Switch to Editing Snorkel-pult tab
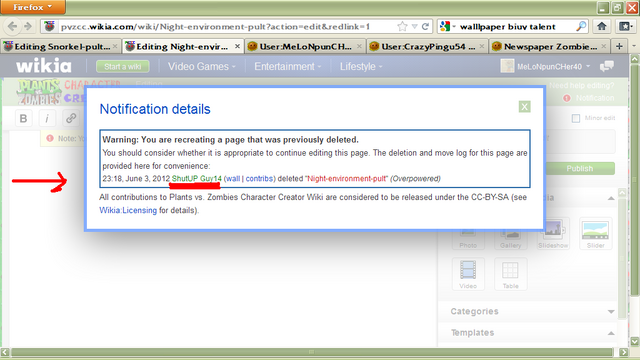640x360 pixels. tap(61, 47)
